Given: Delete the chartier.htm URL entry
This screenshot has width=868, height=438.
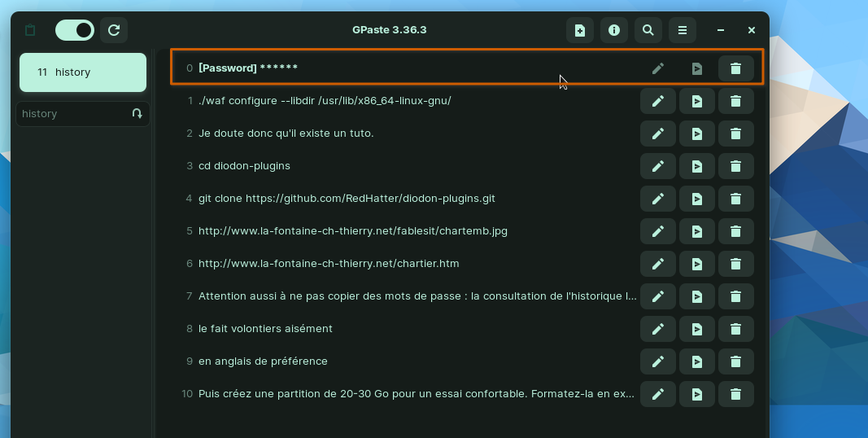Looking at the screenshot, I should point(736,264).
